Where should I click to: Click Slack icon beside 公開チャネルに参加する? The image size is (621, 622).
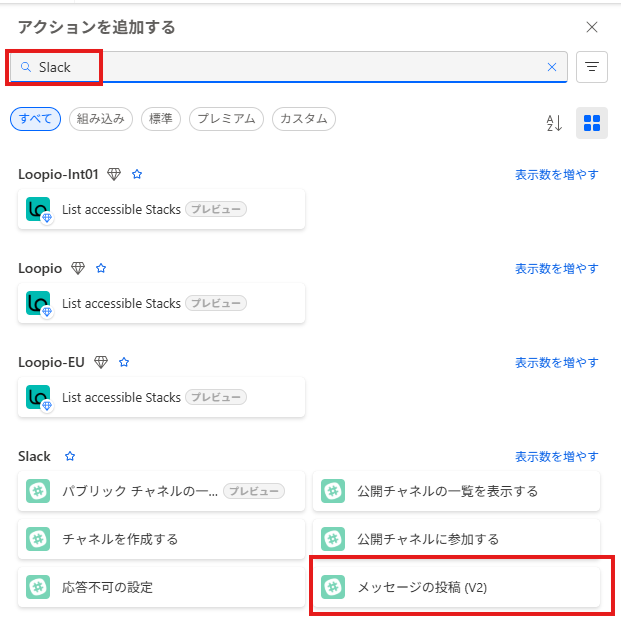click(333, 539)
